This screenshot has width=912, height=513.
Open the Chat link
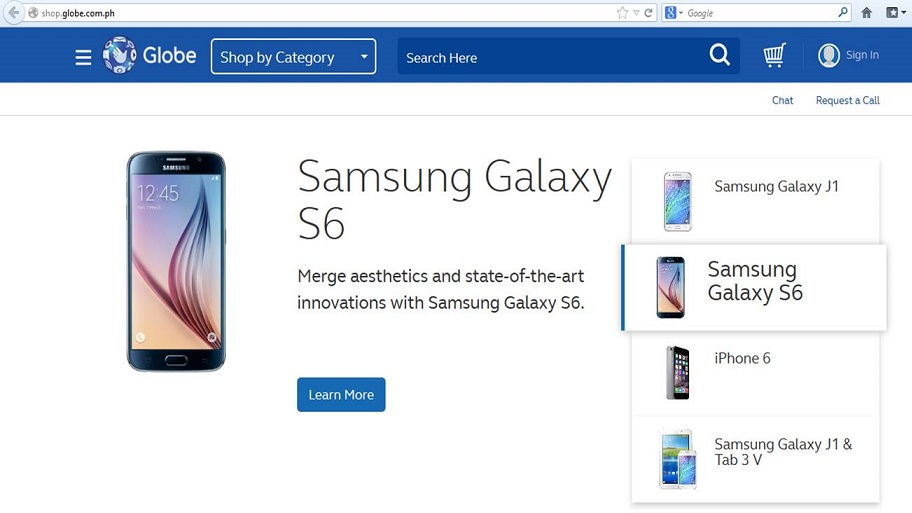click(x=782, y=100)
